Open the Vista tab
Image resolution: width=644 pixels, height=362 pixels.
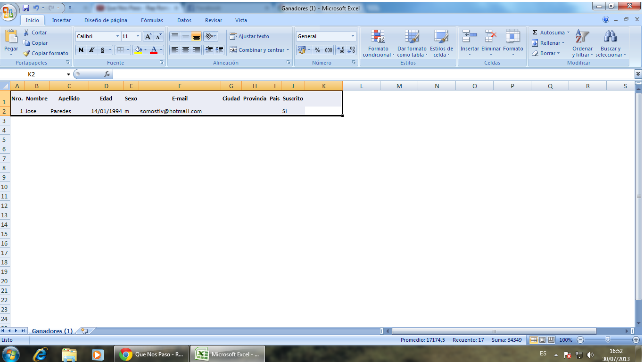(241, 20)
